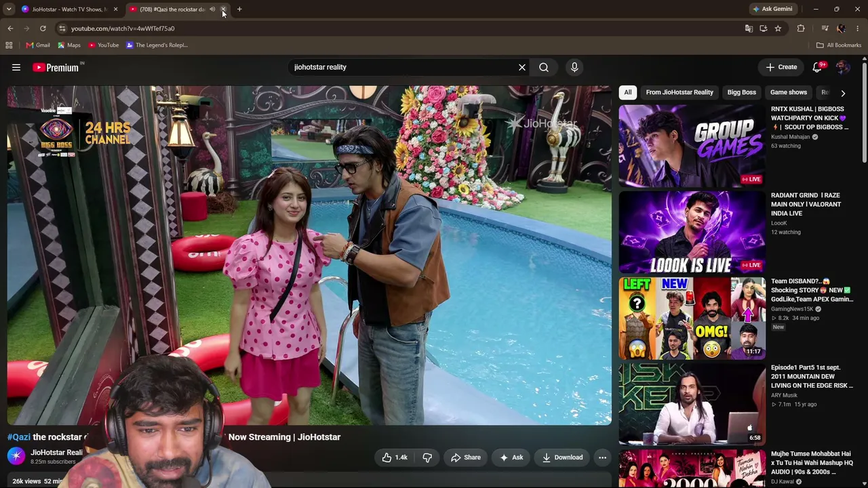Dislike the video with thumbs down
Viewport: 868px width, 488px height.
427,457
